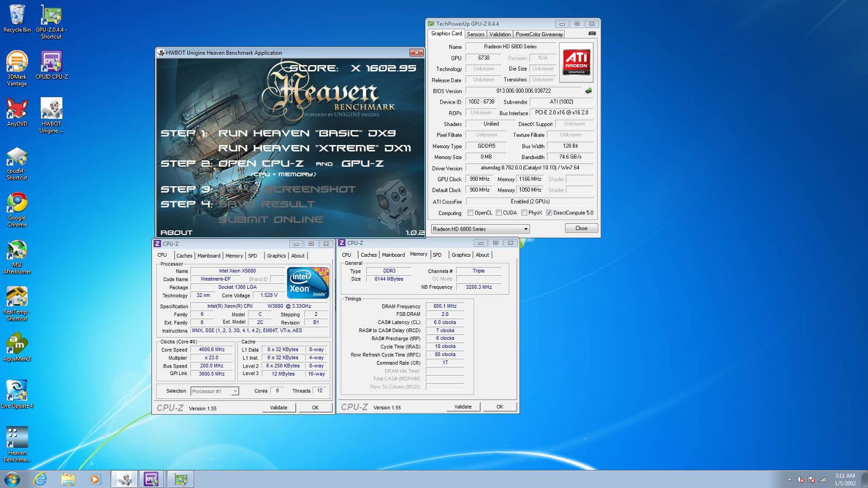Click the ATI Radeon logo in GPU-Z

[x=576, y=62]
